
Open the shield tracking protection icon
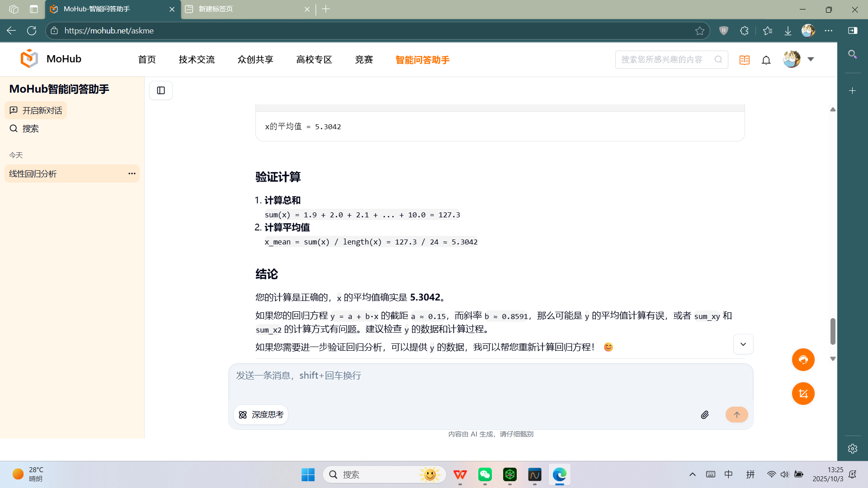(724, 31)
